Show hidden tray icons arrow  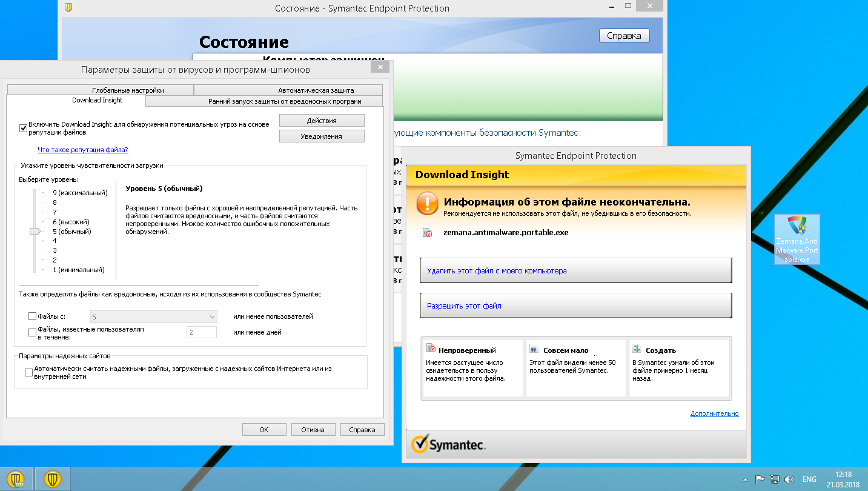coord(746,479)
